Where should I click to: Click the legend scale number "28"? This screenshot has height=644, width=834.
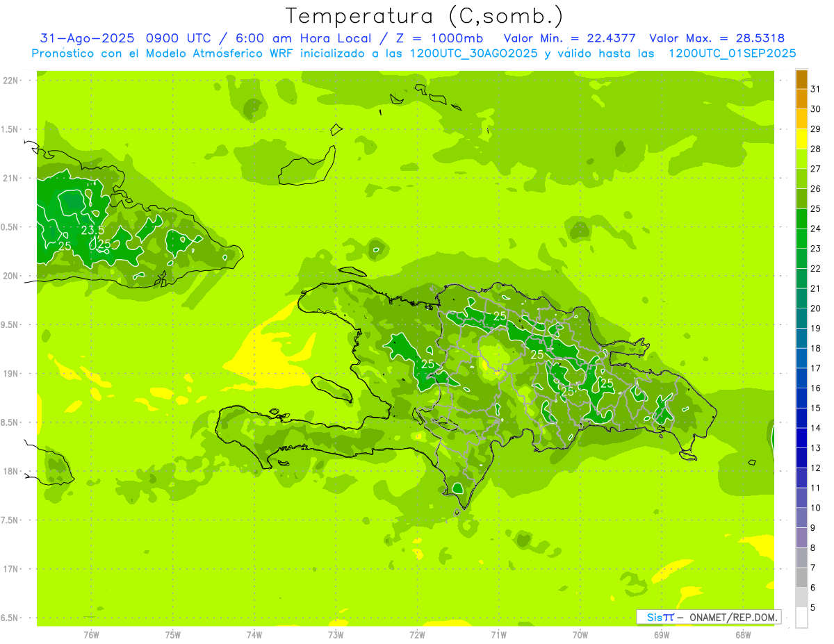pos(816,149)
